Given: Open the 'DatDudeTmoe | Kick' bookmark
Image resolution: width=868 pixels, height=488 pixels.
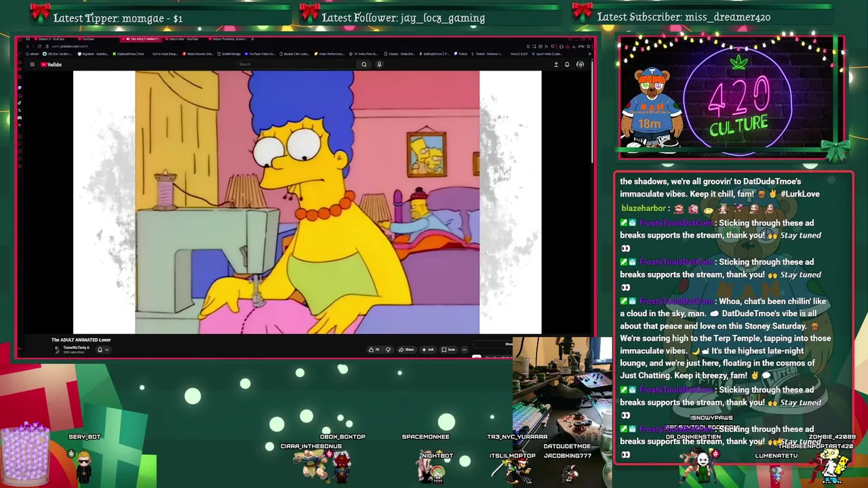Looking at the screenshot, I should [x=128, y=54].
